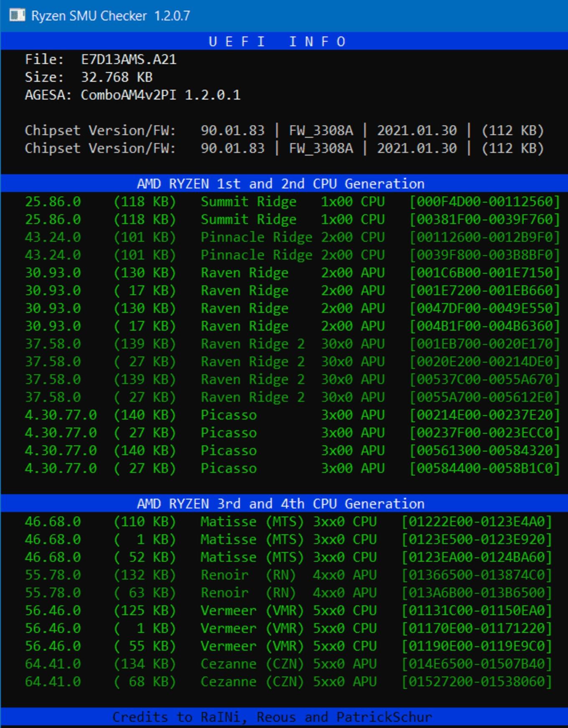Select address range '[00381F00-0039F760]'
This screenshot has height=728, width=568.
[484, 219]
